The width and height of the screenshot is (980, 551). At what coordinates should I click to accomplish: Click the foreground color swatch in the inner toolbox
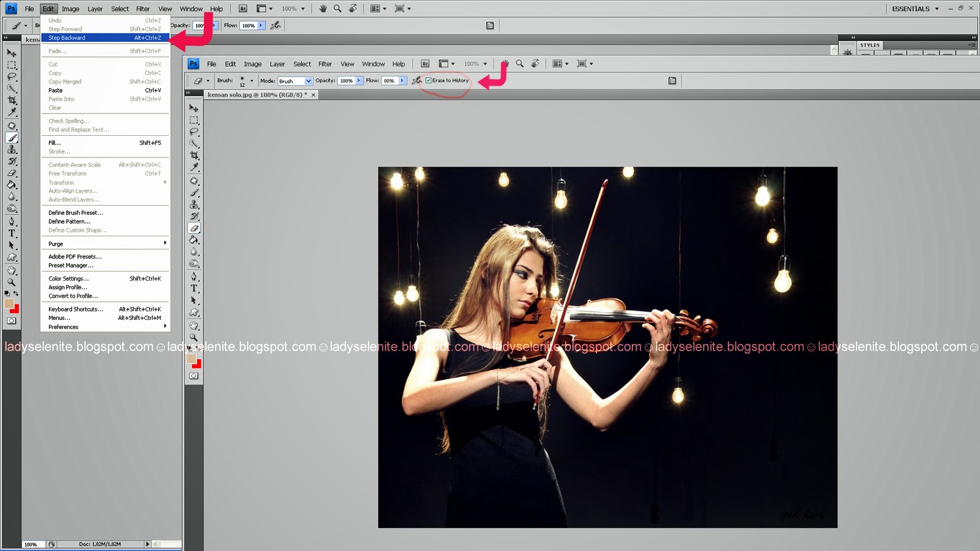click(x=191, y=358)
